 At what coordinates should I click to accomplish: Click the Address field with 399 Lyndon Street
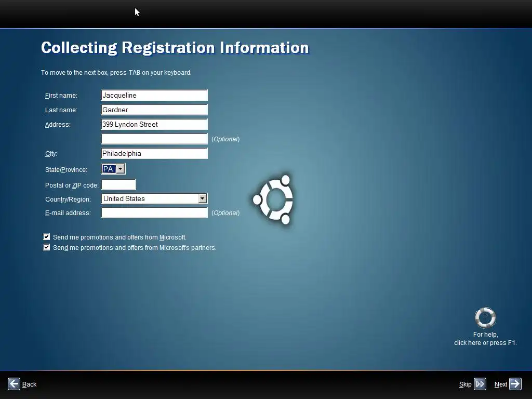click(x=154, y=125)
